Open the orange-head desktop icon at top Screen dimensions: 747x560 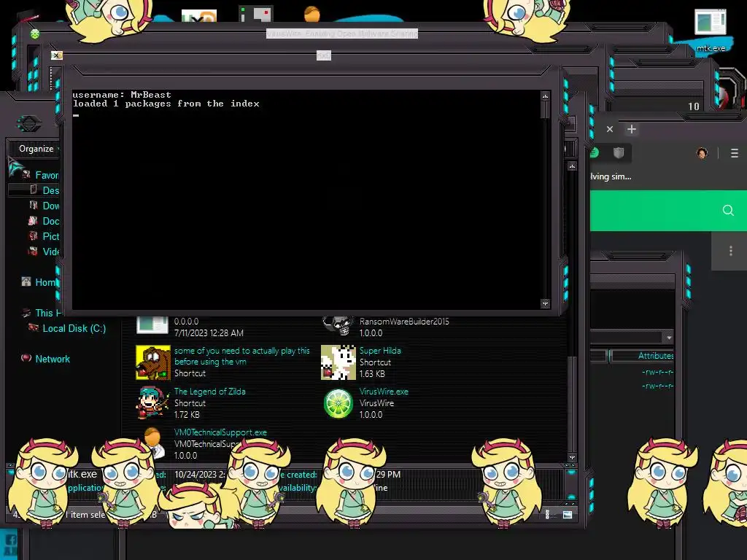pos(312,13)
